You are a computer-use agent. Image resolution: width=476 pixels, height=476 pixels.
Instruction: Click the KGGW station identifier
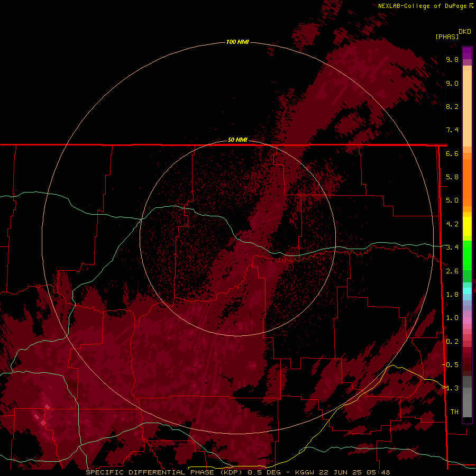(305, 472)
